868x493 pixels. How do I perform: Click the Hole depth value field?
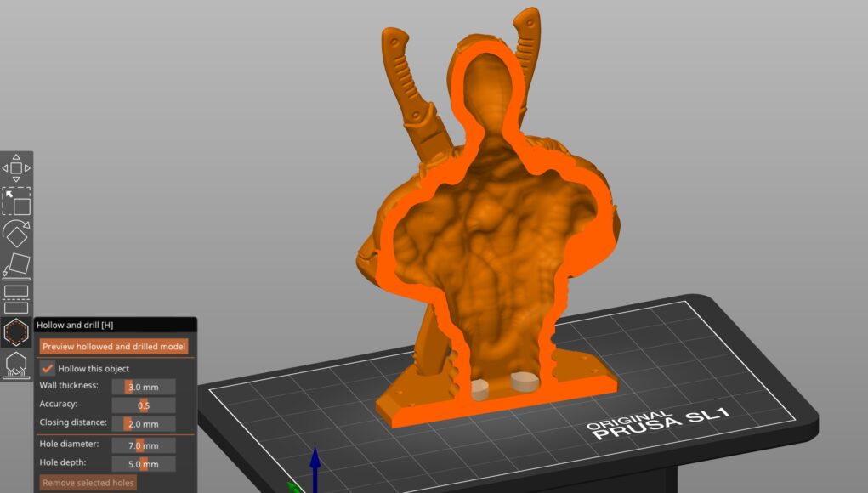144,463
